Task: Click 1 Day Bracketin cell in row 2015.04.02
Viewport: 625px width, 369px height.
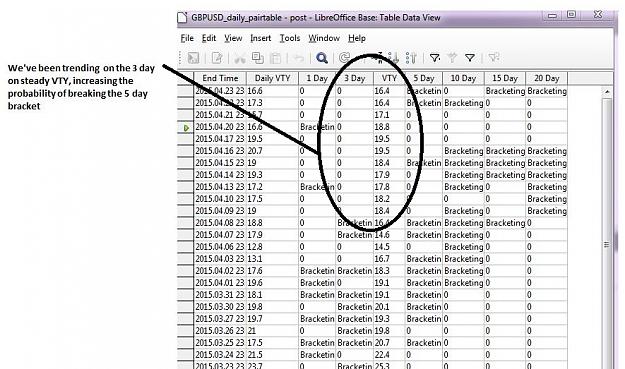Action: 317,271
